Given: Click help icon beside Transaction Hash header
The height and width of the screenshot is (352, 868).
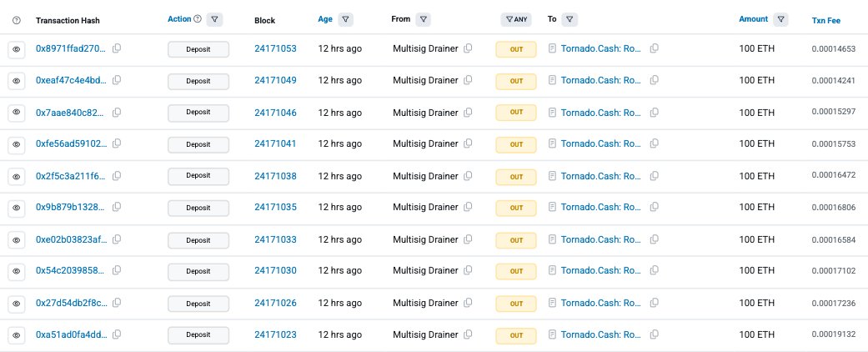Looking at the screenshot, I should coord(16,19).
